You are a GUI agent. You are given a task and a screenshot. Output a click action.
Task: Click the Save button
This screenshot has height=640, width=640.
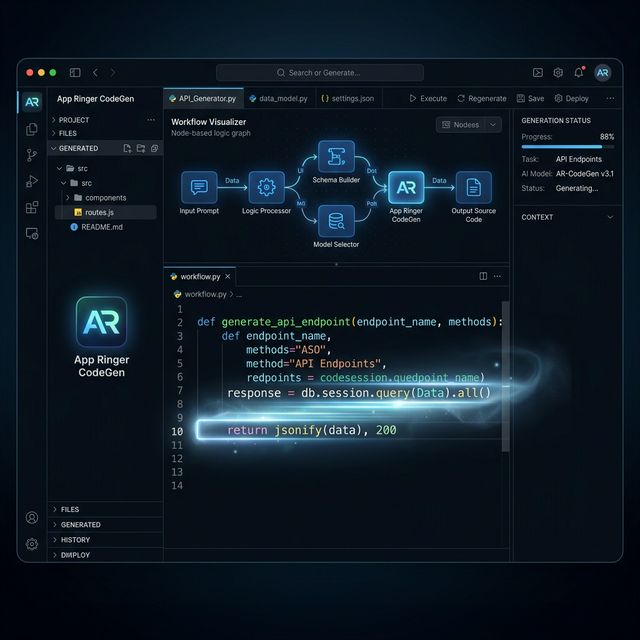point(530,98)
